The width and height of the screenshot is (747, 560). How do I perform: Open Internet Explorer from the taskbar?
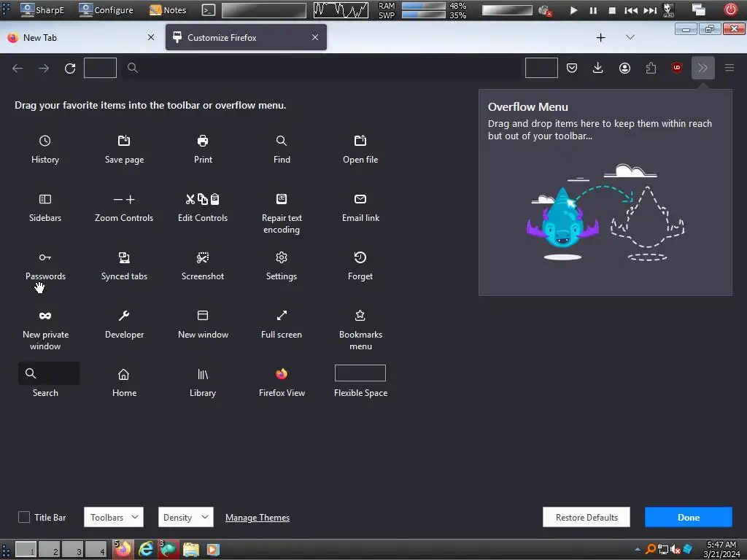145,549
